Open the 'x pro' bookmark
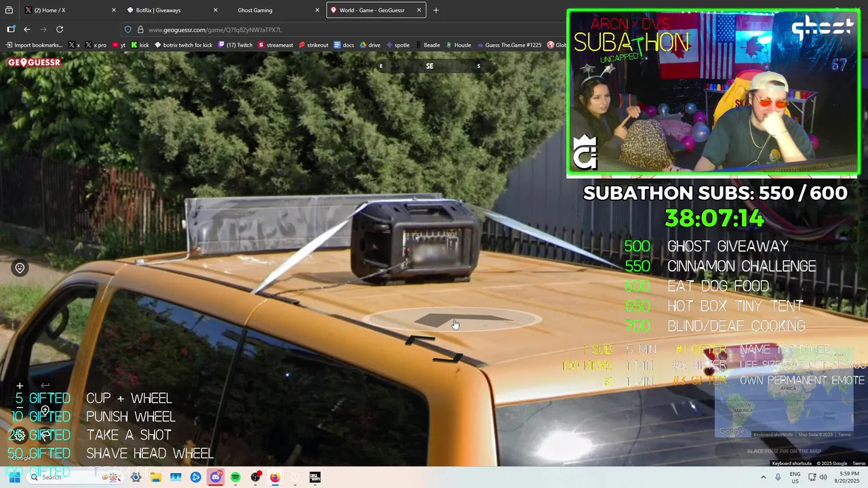This screenshot has width=868, height=488. 96,45
